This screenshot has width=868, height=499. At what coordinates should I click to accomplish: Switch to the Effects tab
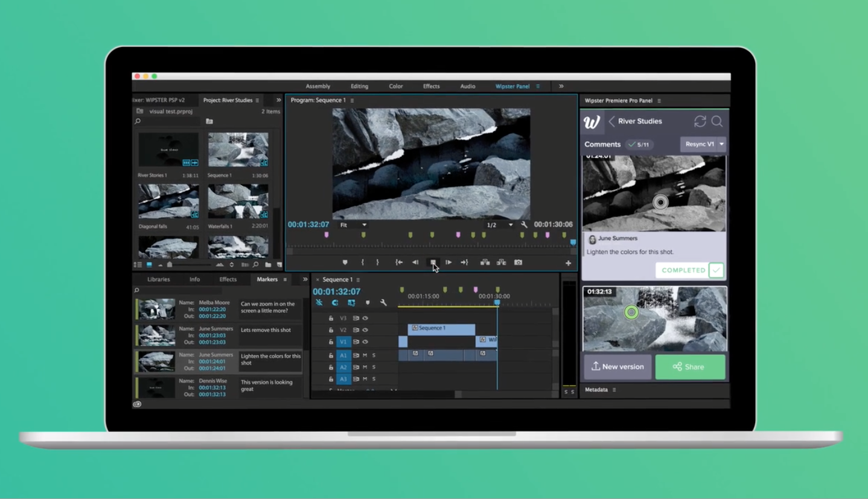[x=228, y=279]
